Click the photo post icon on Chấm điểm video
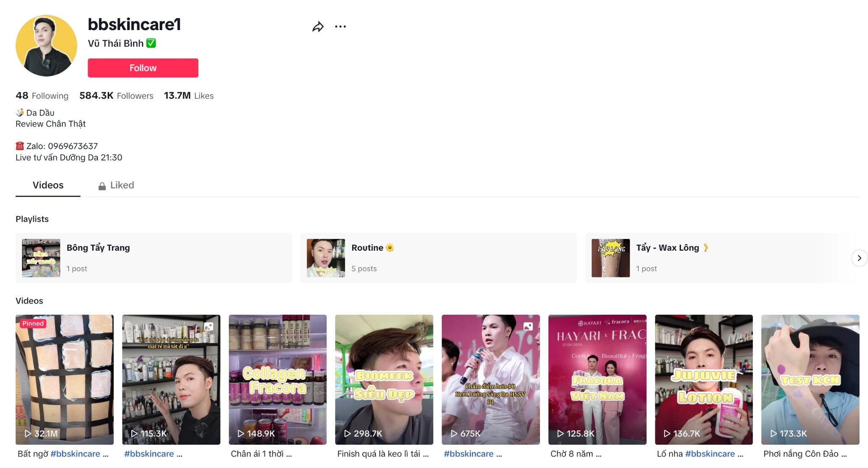This screenshot has height=468, width=868. [528, 327]
